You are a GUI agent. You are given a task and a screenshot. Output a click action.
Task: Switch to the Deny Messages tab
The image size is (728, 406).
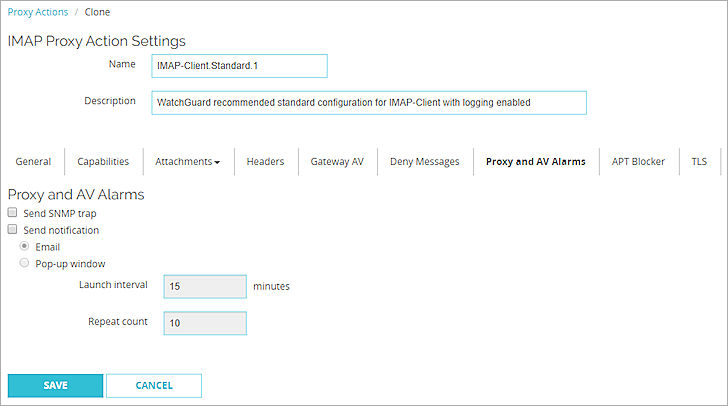[425, 161]
